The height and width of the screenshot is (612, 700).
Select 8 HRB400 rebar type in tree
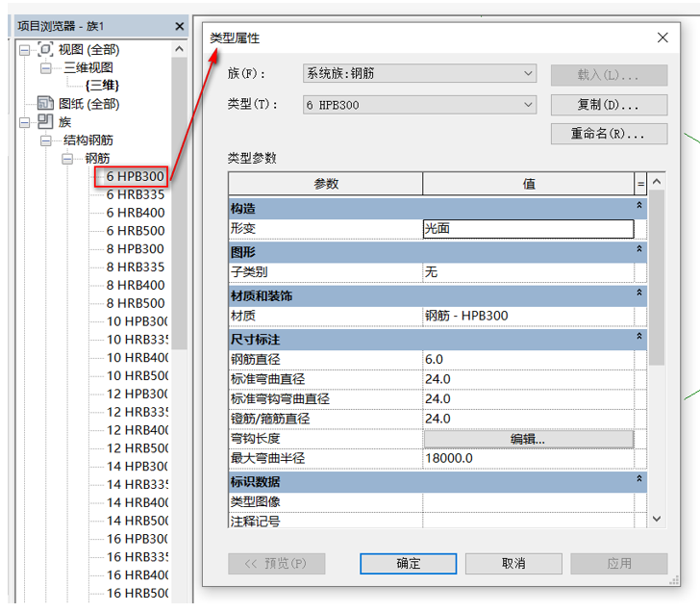pos(135,286)
